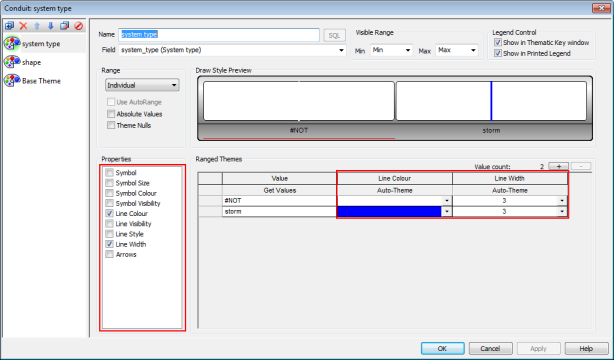Image resolution: width=614 pixels, height=360 pixels.
Task: Click the storm draw style preview
Action: pos(491,101)
